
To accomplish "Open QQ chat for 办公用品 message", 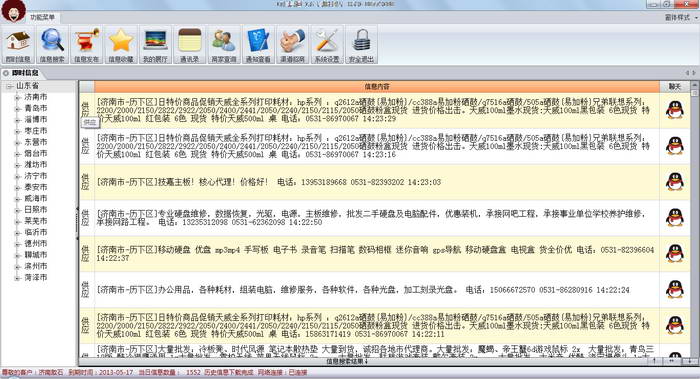I will [675, 289].
